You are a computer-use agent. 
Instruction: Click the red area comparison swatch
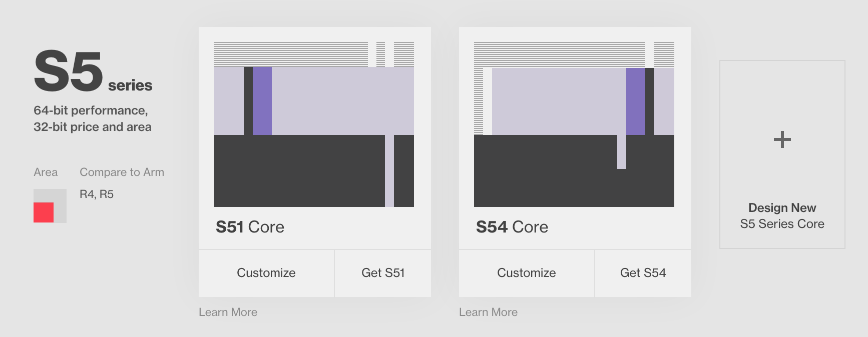[44, 212]
